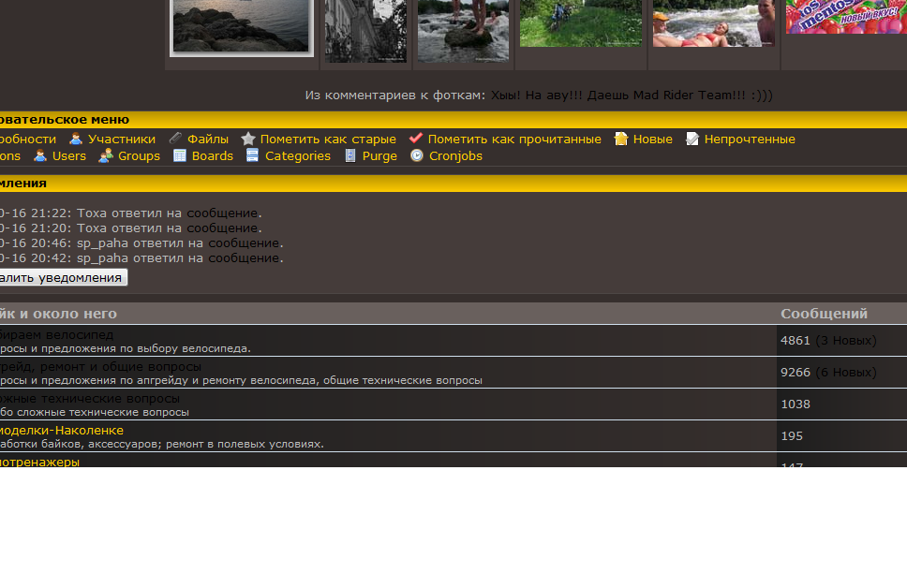Open the rocky seashore sunset thumbnail
The height and width of the screenshot is (588, 907).
(x=242, y=26)
